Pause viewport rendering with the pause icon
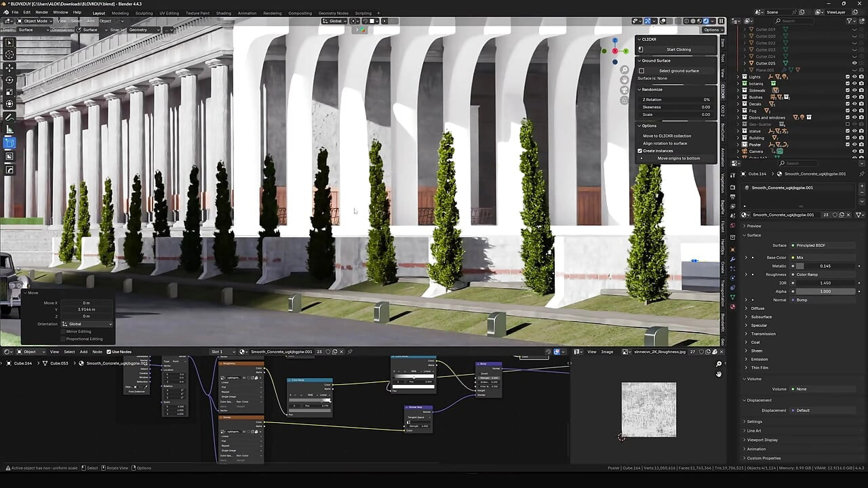 (721, 21)
